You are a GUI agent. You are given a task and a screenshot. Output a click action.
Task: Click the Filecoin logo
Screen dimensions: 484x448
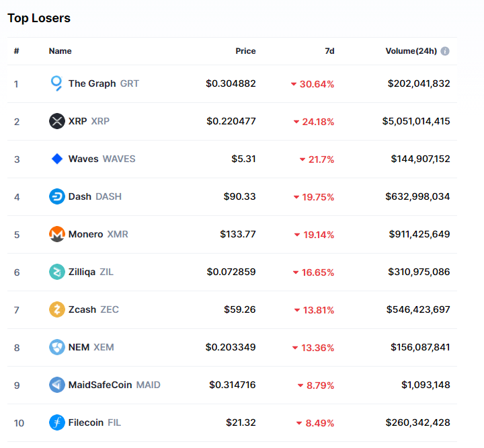click(x=57, y=422)
